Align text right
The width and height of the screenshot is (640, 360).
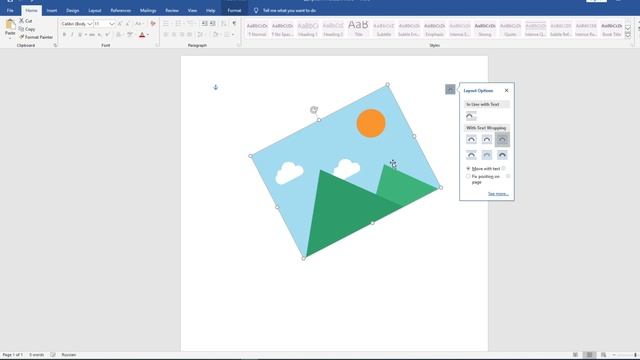(182, 35)
